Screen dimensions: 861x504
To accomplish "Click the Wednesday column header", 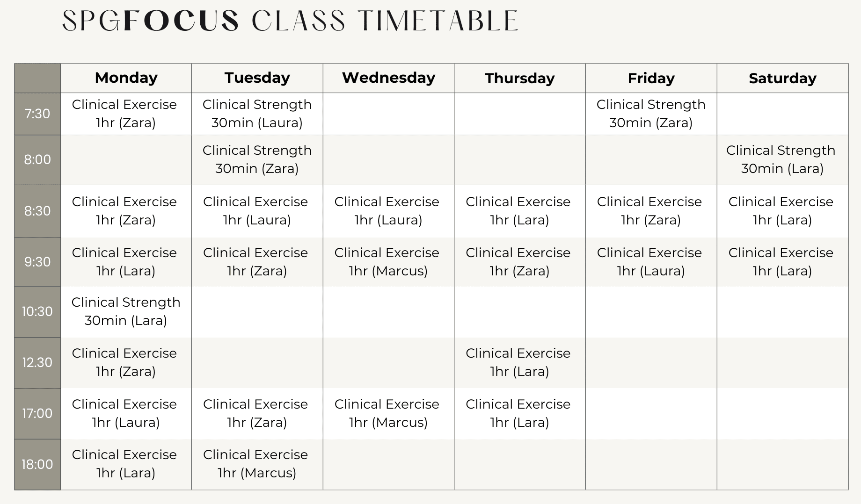I will pyautogui.click(x=388, y=78).
